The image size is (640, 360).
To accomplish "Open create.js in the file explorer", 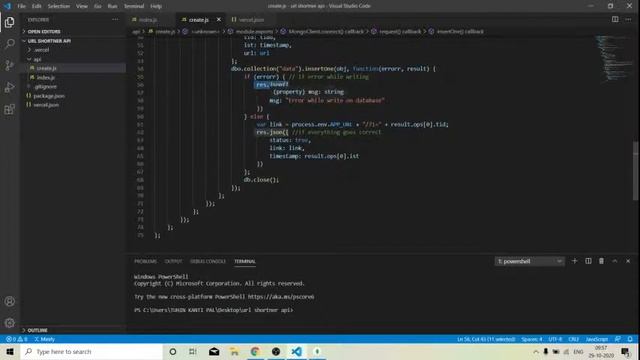I will [47, 68].
